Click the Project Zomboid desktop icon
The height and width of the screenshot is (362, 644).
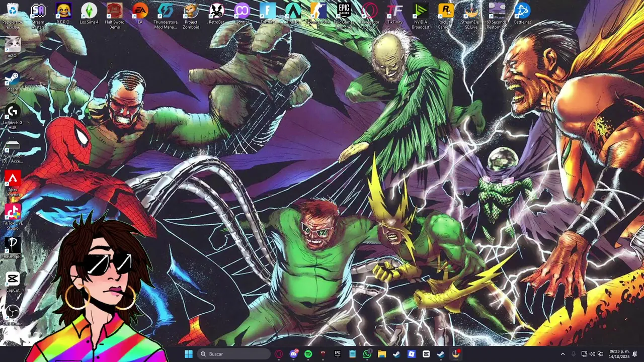pyautogui.click(x=191, y=16)
